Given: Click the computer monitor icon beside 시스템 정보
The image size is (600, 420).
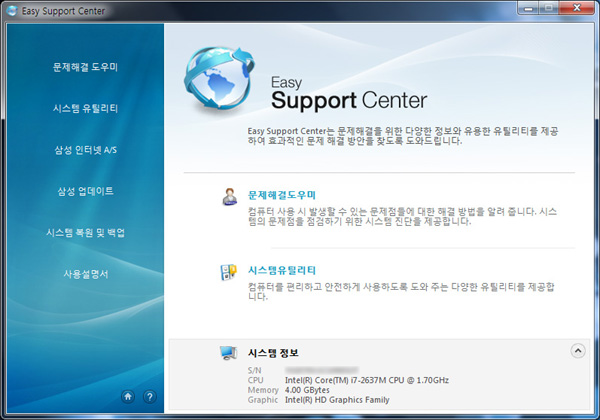Looking at the screenshot, I should 228,353.
